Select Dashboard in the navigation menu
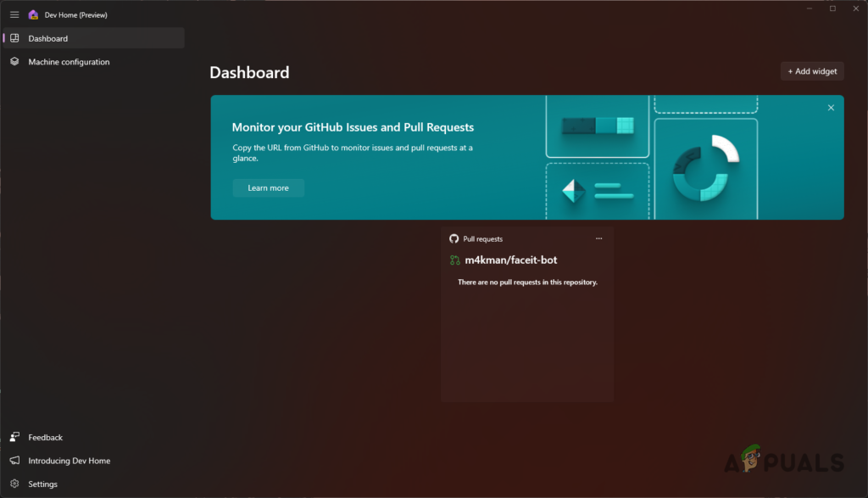Viewport: 868px width, 498px height. click(x=48, y=37)
